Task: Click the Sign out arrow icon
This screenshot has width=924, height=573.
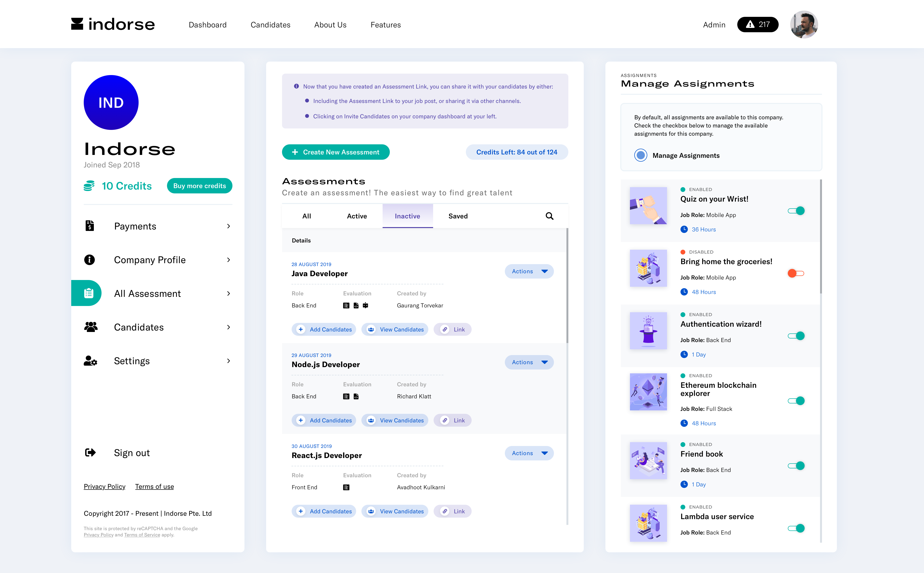Action: click(90, 452)
